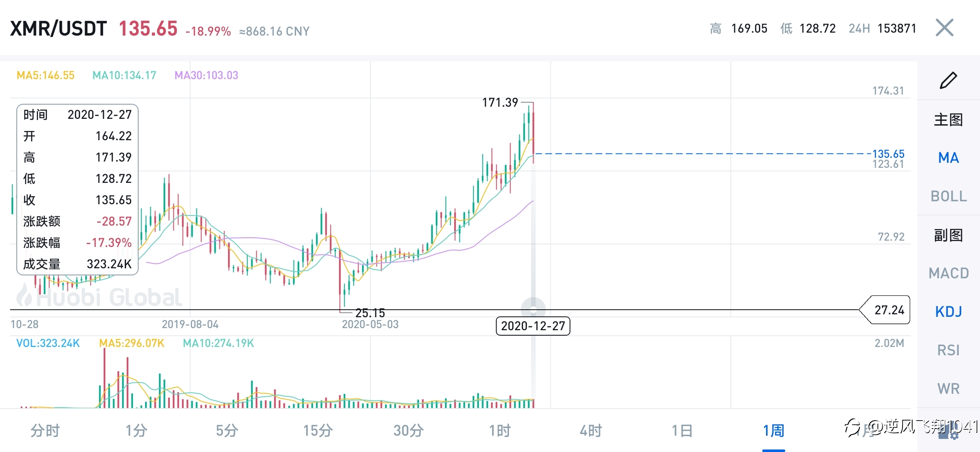This screenshot has width=980, height=452.
Task: Switch to the 1分 interval tab
Action: click(136, 430)
